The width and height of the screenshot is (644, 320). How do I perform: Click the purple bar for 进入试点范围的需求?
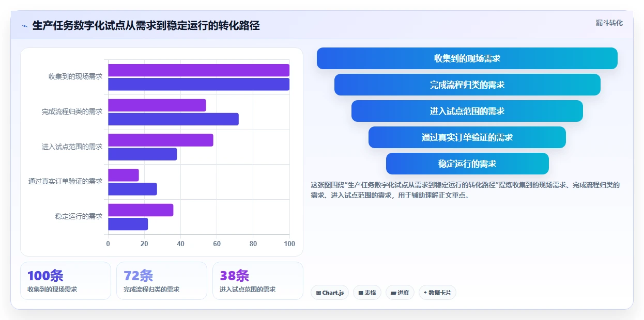[x=161, y=140]
